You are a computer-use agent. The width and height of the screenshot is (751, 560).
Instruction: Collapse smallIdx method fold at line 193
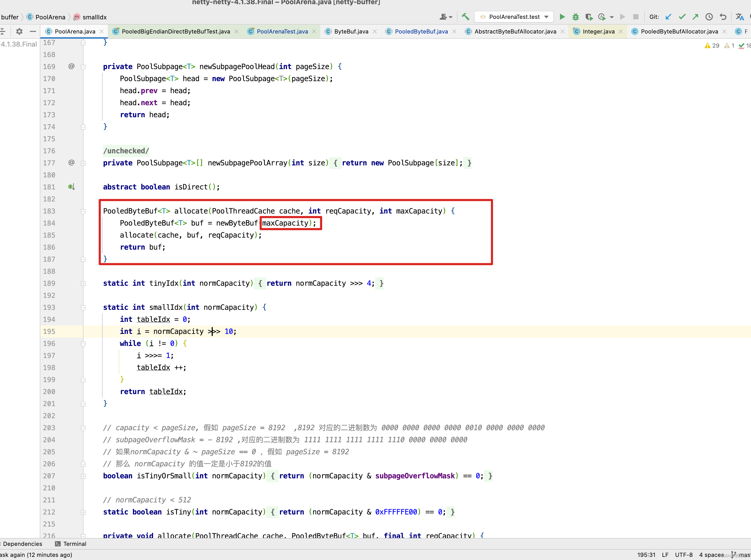click(x=83, y=307)
